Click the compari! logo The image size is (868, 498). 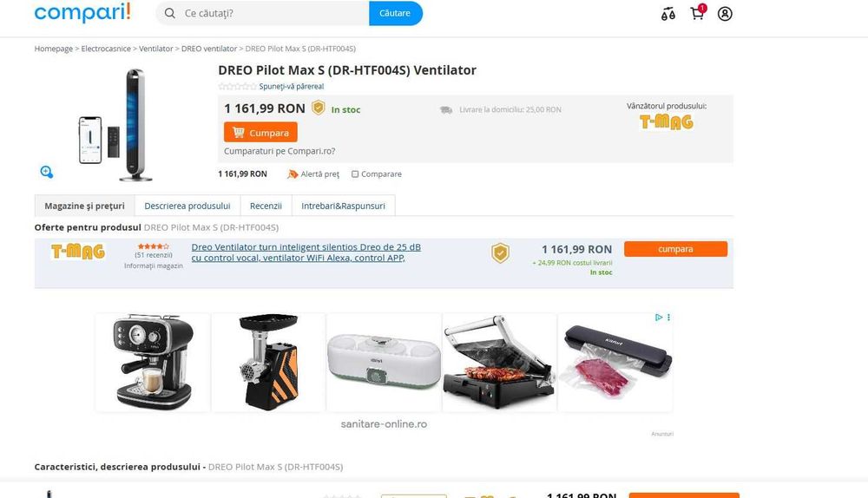82,11
